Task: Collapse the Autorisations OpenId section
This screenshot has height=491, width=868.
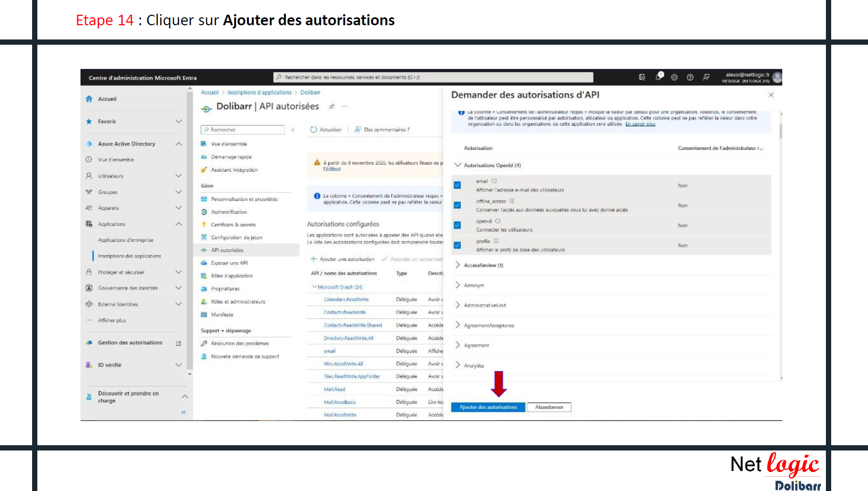Action: 458,165
